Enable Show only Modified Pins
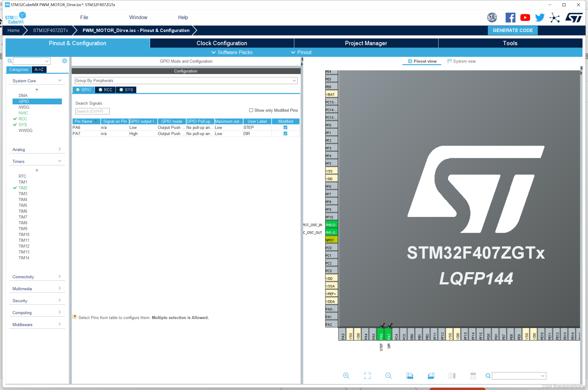Viewport: 588px width, 390px height. pyautogui.click(x=251, y=110)
